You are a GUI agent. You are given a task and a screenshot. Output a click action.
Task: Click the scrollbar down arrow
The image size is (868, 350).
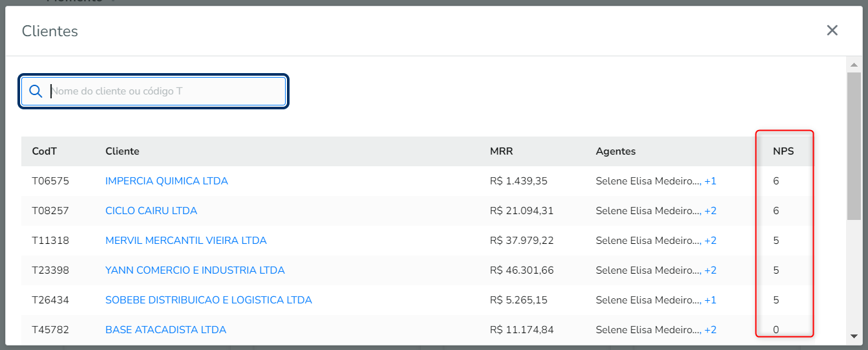coord(854,336)
